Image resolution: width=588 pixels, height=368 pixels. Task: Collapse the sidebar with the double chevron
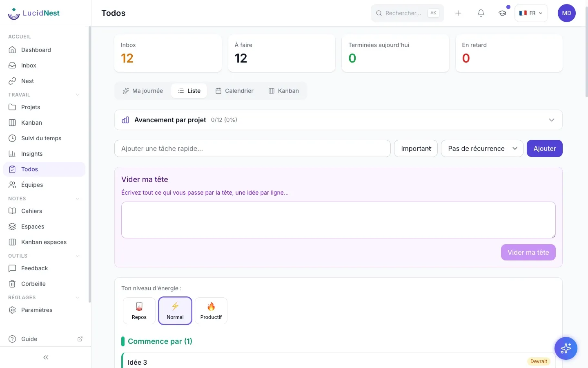pyautogui.click(x=46, y=357)
